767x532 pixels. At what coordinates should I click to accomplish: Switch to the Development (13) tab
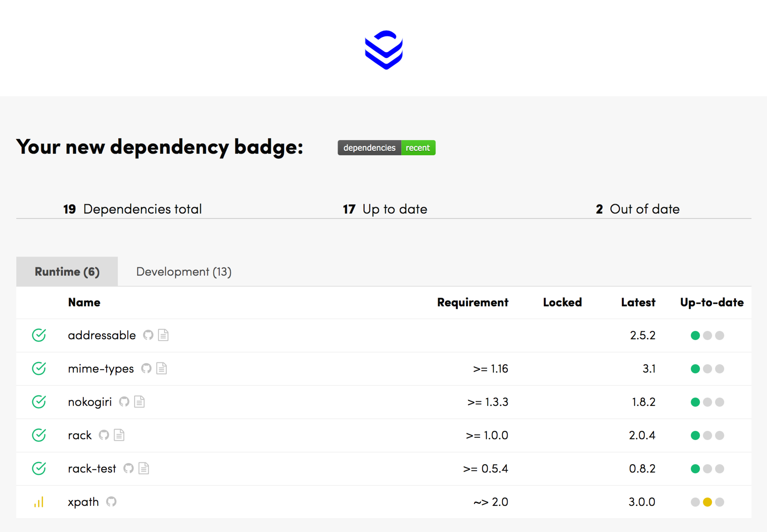184,272
